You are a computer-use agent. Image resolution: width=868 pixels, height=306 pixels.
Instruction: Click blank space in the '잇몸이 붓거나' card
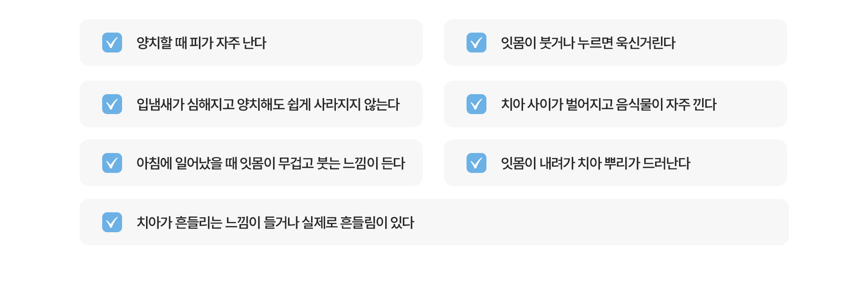click(x=732, y=43)
